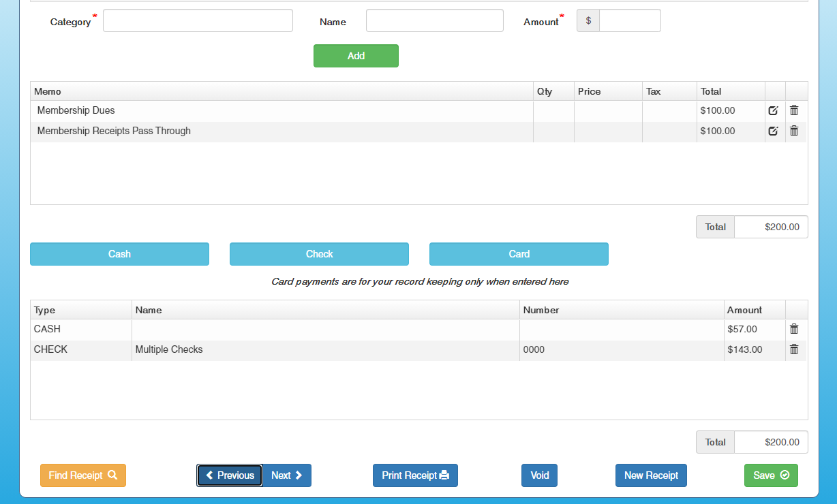
Task: Add a Check payment
Action: point(319,254)
